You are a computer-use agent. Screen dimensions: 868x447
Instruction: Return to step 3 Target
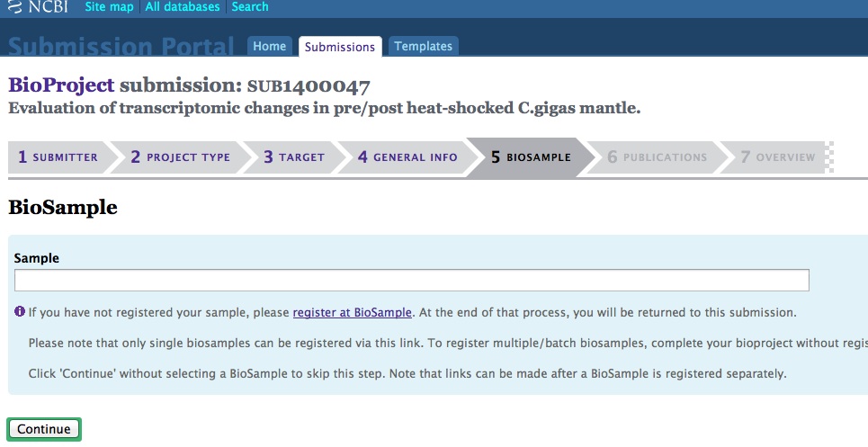pyautogui.click(x=294, y=157)
